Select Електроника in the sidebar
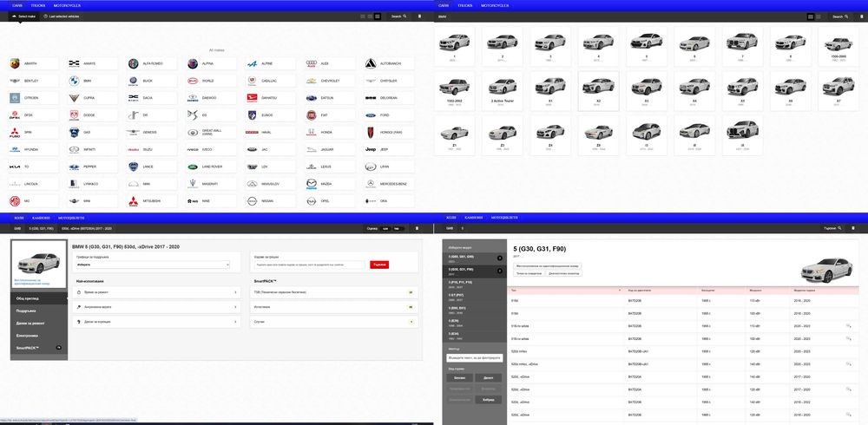Image resolution: width=868 pixels, height=425 pixels. click(x=39, y=336)
